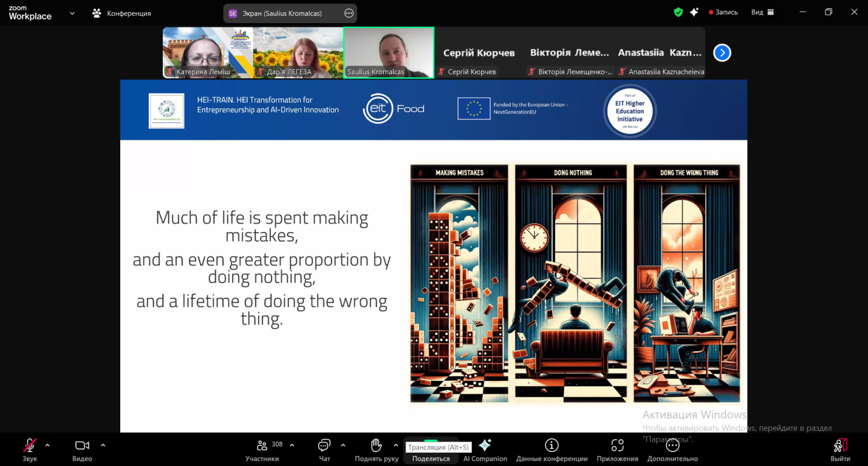Click the Funded by the European Union text
The width and height of the screenshot is (868, 466).
click(531, 108)
